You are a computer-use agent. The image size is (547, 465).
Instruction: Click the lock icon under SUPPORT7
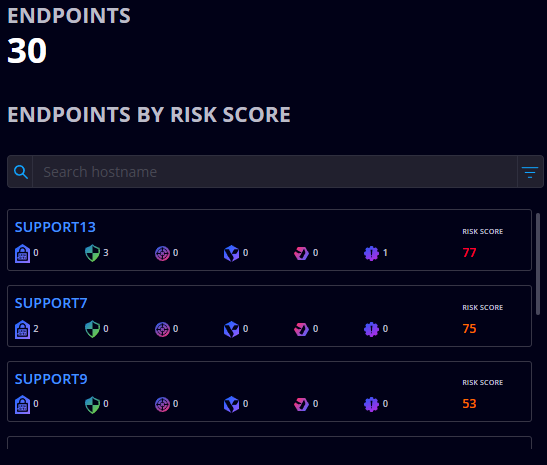(22, 329)
